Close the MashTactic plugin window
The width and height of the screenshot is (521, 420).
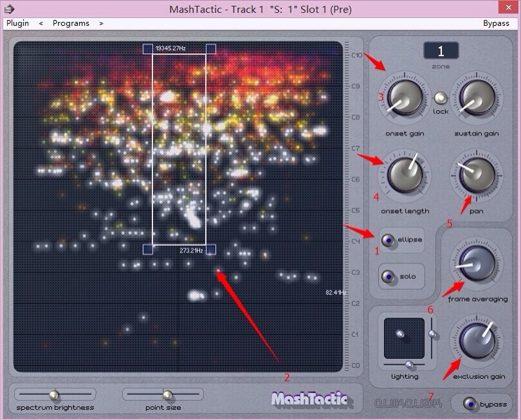(508, 7)
